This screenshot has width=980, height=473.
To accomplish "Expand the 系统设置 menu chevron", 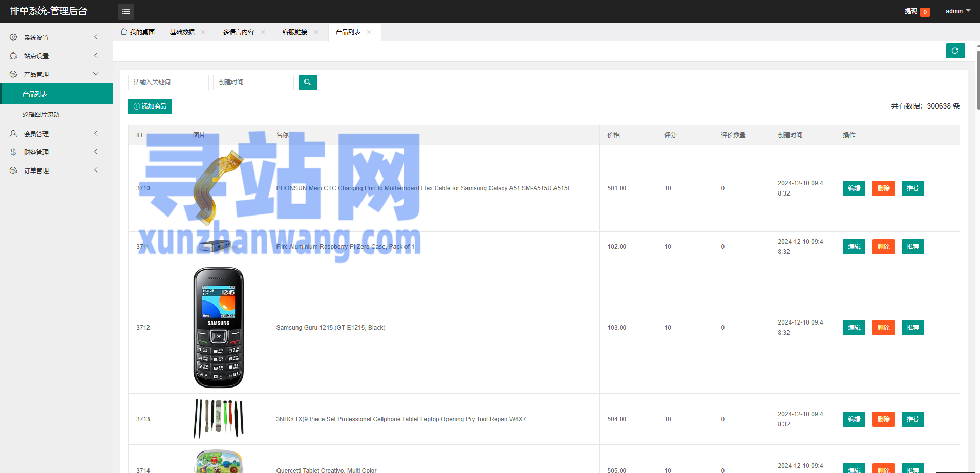I will point(96,37).
